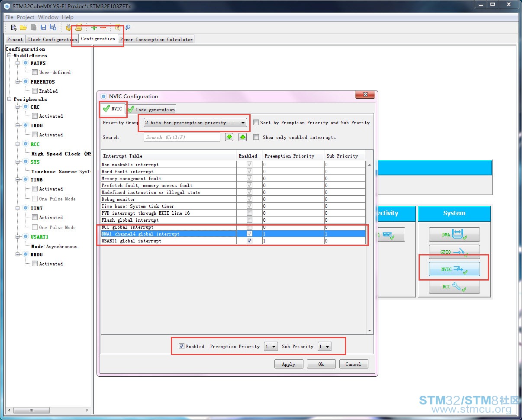This screenshot has height=420, width=522.
Task: Open the File menu
Action: (x=9, y=17)
